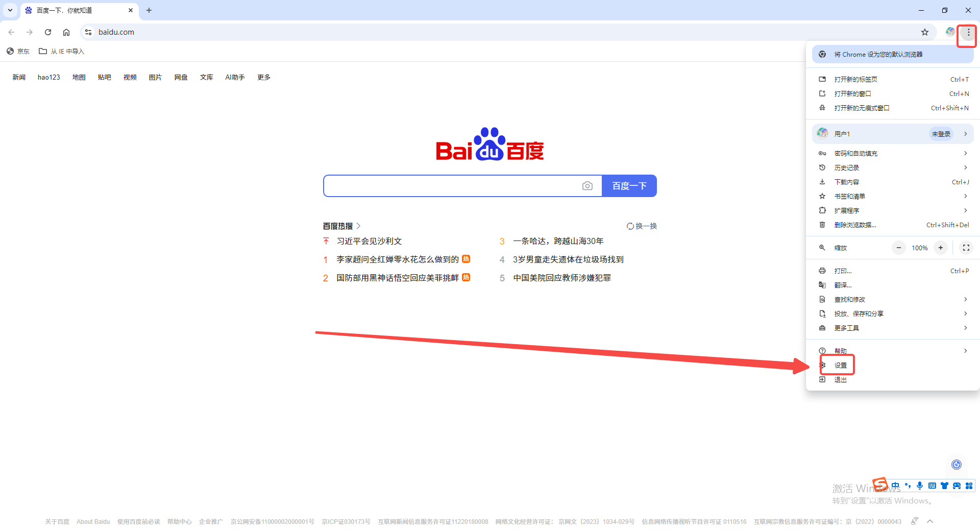Select 退出 menu item
Screen dimensions: 980x531
pyautogui.click(x=893, y=379)
